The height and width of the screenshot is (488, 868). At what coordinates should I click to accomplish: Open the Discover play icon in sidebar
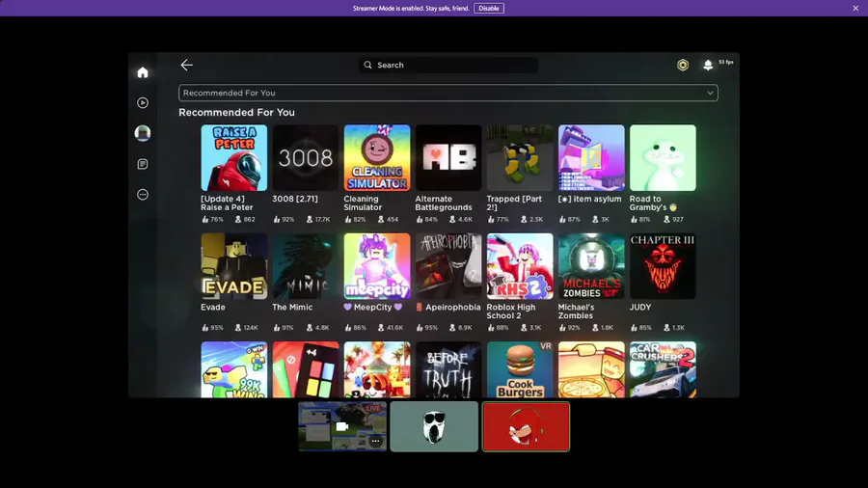pos(143,103)
